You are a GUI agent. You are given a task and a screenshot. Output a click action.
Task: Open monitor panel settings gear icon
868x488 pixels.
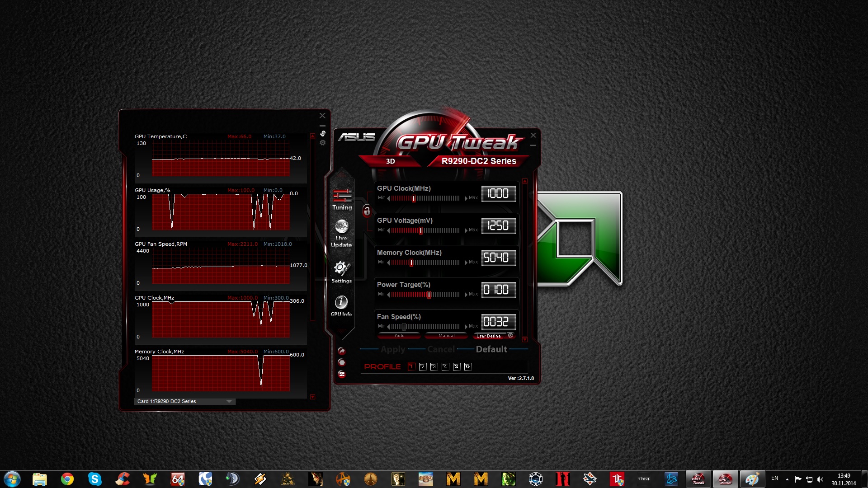pyautogui.click(x=322, y=143)
